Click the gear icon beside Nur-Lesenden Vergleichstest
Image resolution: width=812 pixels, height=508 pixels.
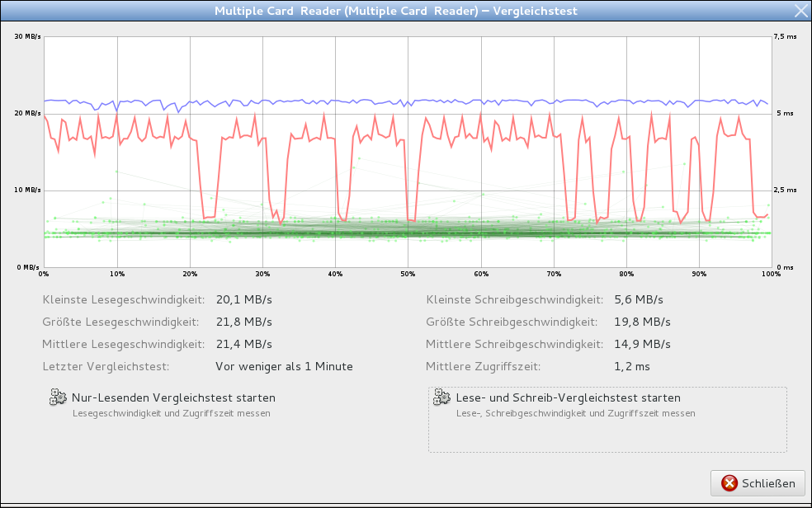58,397
